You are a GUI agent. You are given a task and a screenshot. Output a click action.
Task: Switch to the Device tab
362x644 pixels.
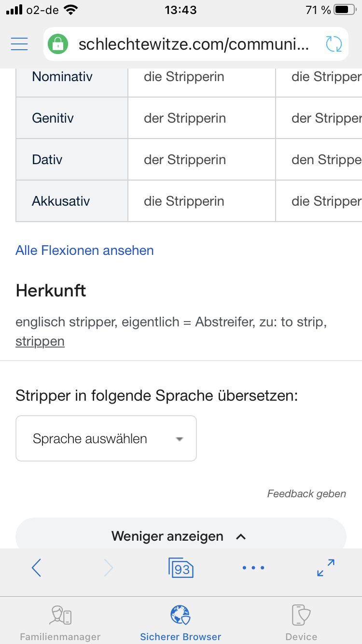tap(301, 622)
